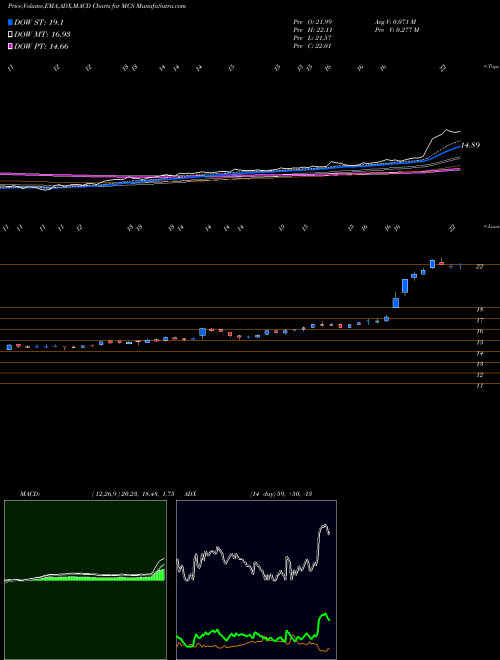Click the white DOW MT legend swatch
Image resolution: width=500 pixels, height=660 pixels.
[10, 34]
